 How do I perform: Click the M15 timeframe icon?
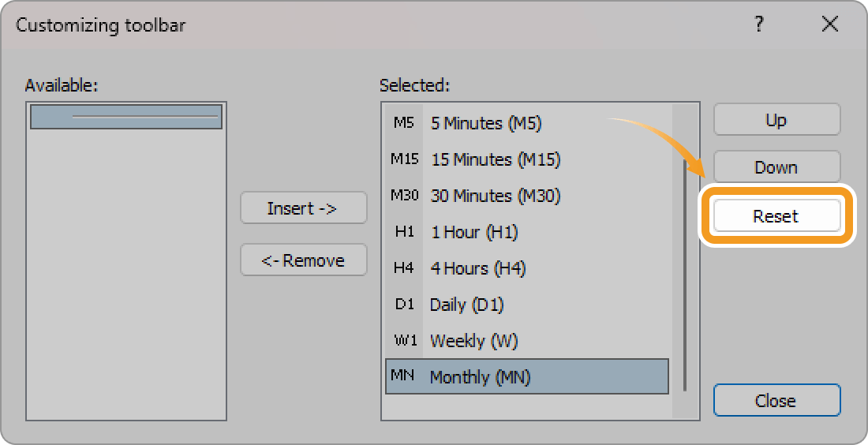(x=405, y=159)
